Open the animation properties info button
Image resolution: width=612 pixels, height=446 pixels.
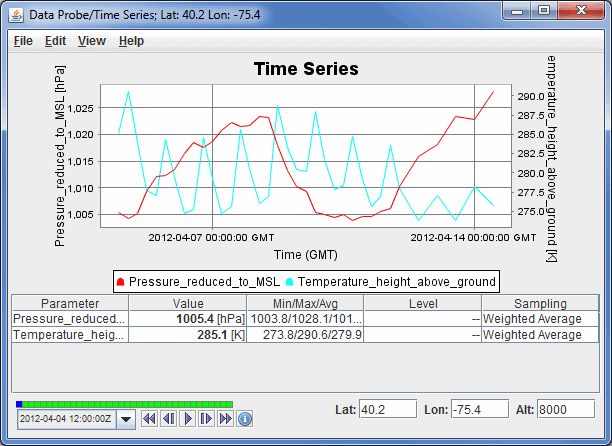coord(245,419)
